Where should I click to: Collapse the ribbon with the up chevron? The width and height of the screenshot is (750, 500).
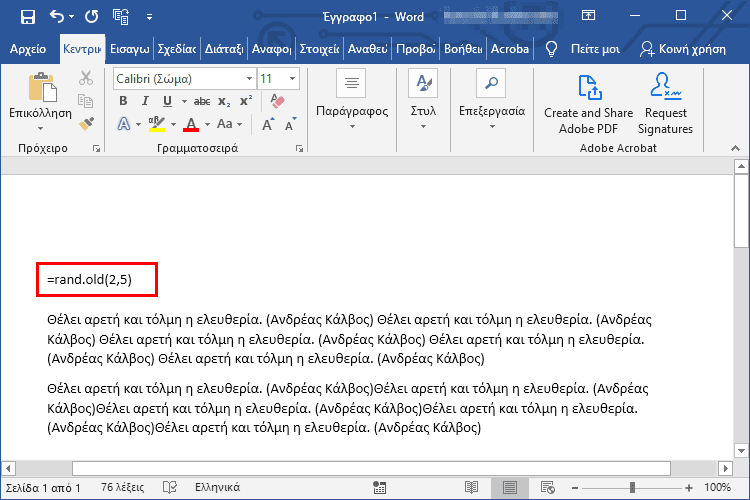pos(735,149)
